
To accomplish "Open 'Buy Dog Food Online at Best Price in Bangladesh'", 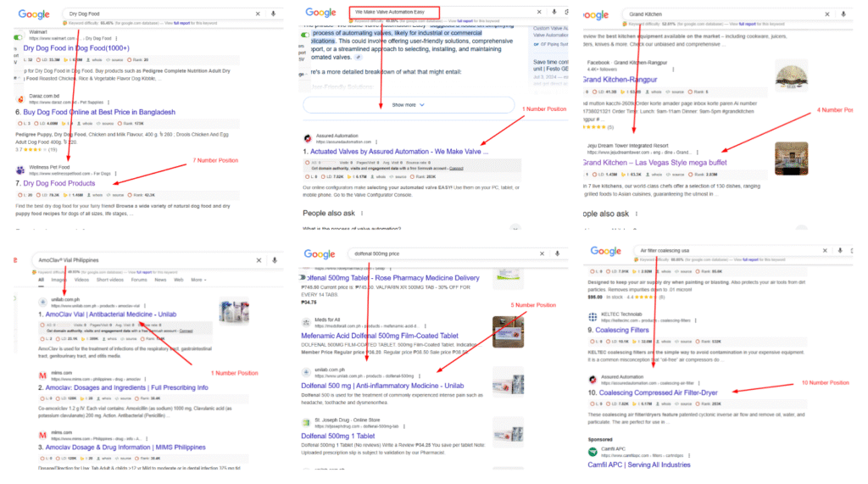I will click(99, 112).
